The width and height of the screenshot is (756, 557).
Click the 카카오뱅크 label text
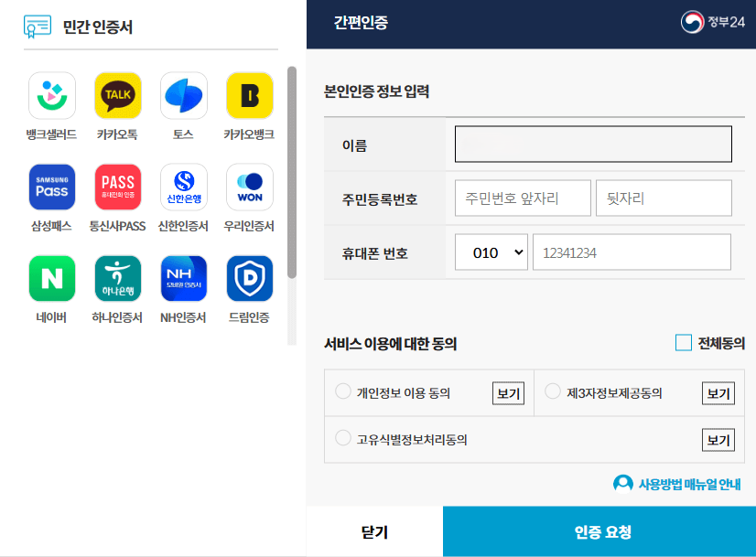point(249,134)
